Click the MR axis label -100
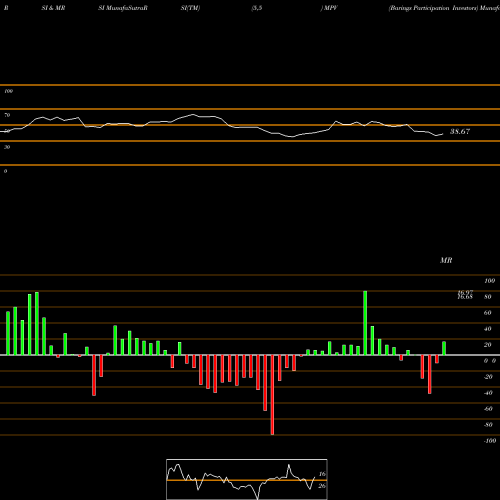Screen dimensions: 500x500 coord(490,441)
